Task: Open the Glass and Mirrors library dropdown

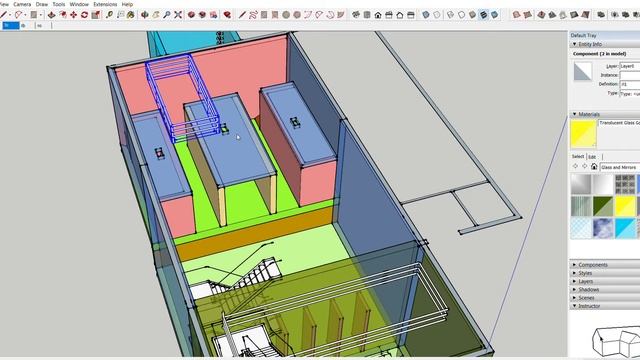Action: pos(620,167)
